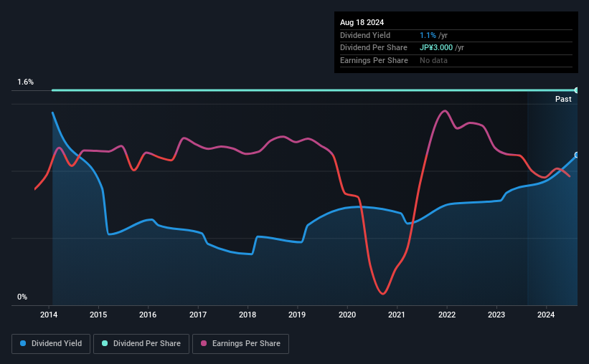Toggle the Earnings Per Share legend button

tap(240, 343)
